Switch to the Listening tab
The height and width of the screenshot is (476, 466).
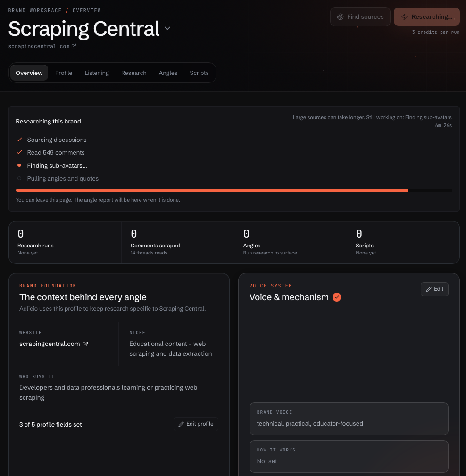click(x=97, y=73)
